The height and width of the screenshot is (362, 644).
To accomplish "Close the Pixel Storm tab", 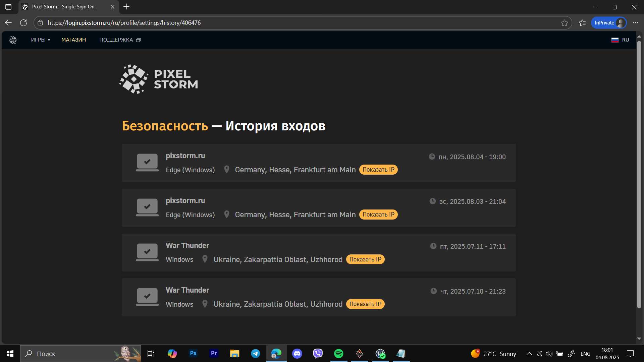I will coord(112,7).
